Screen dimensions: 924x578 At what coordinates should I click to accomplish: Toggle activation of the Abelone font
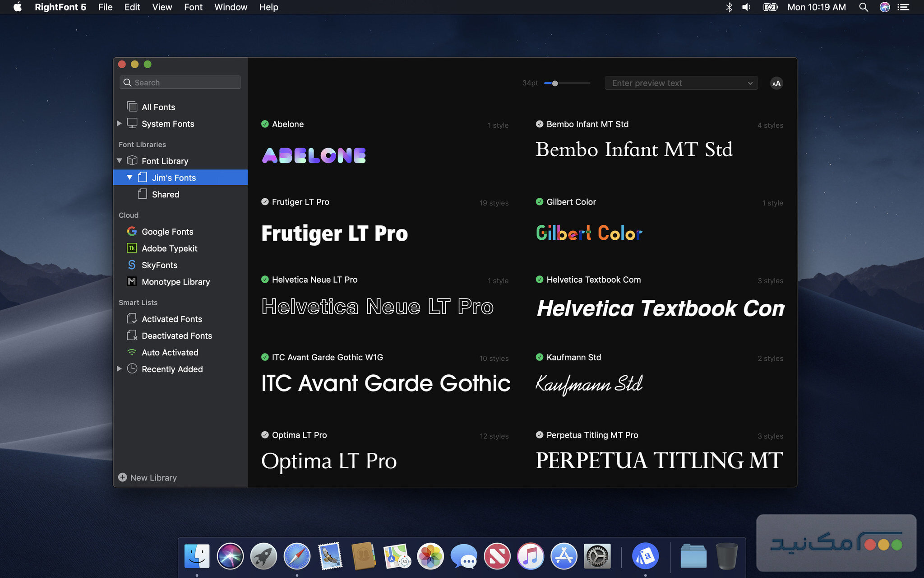pyautogui.click(x=265, y=124)
